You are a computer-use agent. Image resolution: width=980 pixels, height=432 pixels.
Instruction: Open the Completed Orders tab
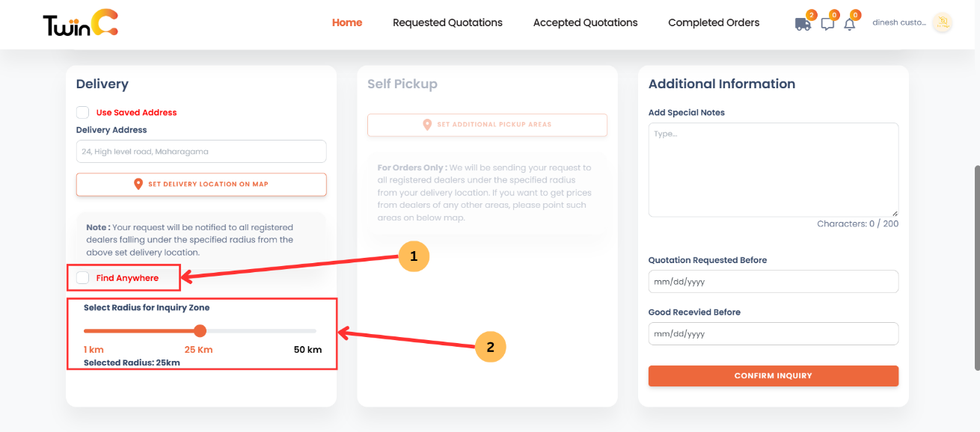pos(714,22)
